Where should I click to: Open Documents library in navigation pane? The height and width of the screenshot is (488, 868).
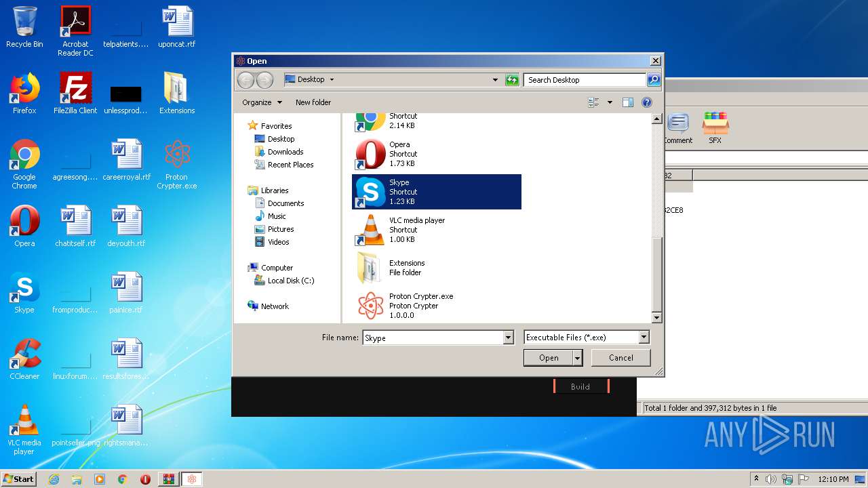tap(285, 203)
